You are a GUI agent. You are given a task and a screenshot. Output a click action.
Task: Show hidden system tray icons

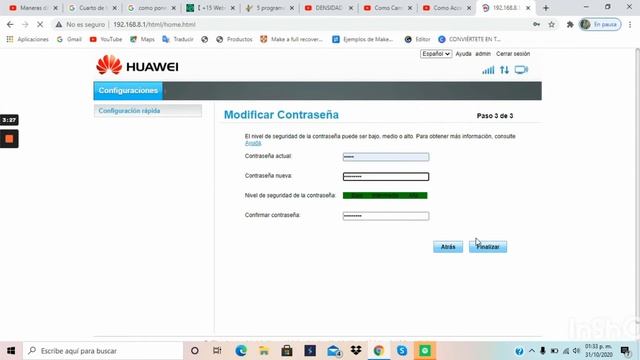click(x=531, y=351)
